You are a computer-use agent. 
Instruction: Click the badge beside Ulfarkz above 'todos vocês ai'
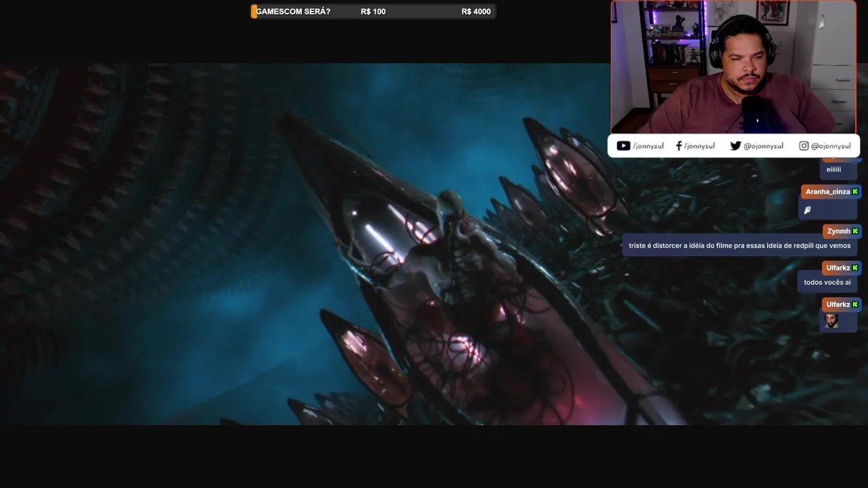point(855,268)
